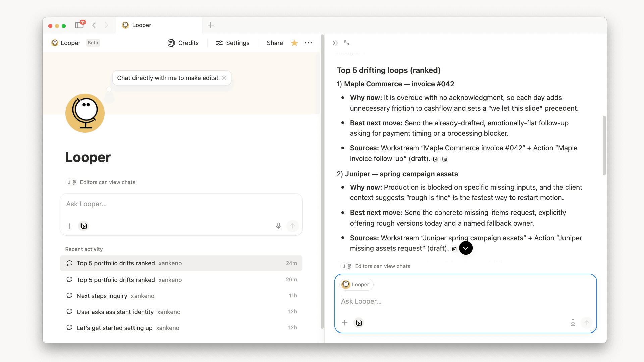Open the three-dots more options menu

pos(308,43)
